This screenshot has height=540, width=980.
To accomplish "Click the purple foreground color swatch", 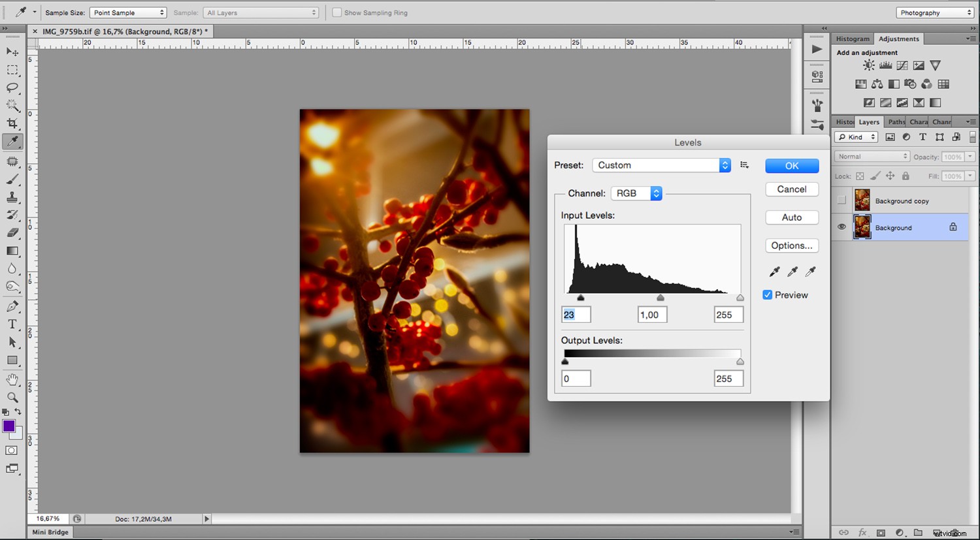I will pos(8,426).
